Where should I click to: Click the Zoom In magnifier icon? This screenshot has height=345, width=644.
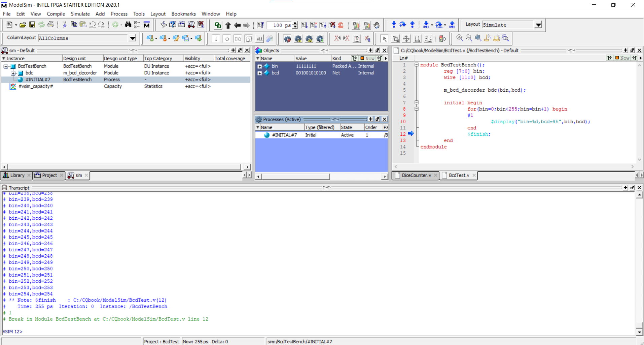pyautogui.click(x=459, y=38)
